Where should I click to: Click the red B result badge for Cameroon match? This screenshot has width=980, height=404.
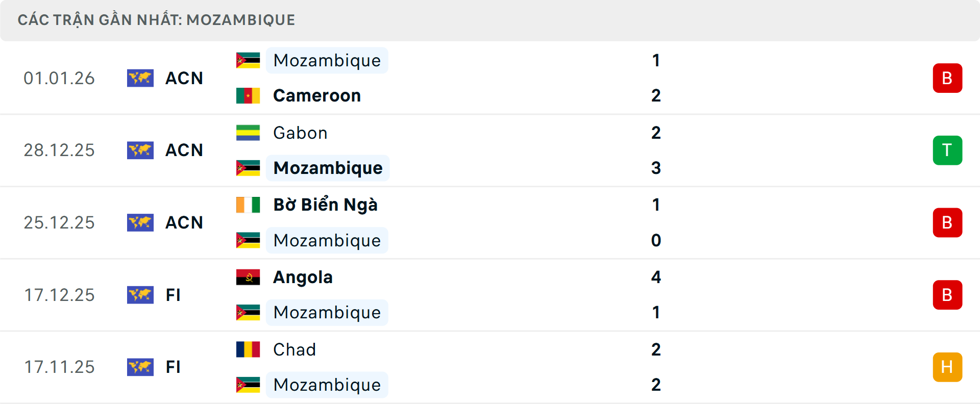pos(948,78)
